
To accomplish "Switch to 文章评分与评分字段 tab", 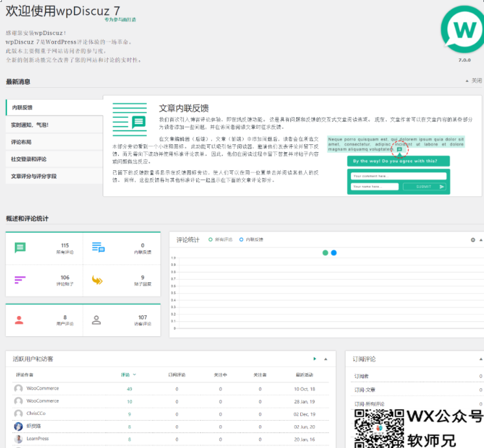I will pos(55,176).
